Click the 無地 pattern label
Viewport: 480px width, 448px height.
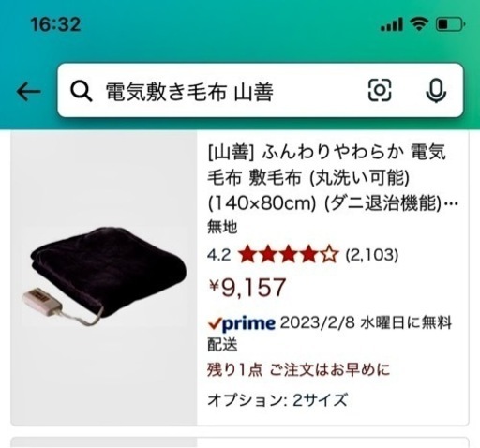222,227
